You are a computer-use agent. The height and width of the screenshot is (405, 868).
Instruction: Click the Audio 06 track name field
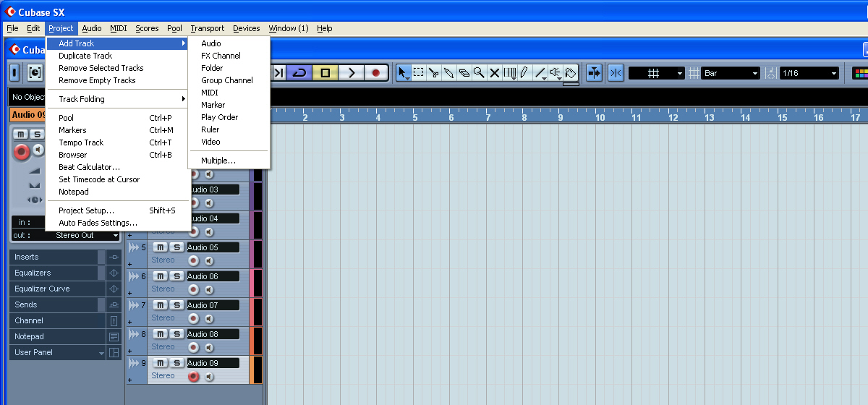[213, 276]
